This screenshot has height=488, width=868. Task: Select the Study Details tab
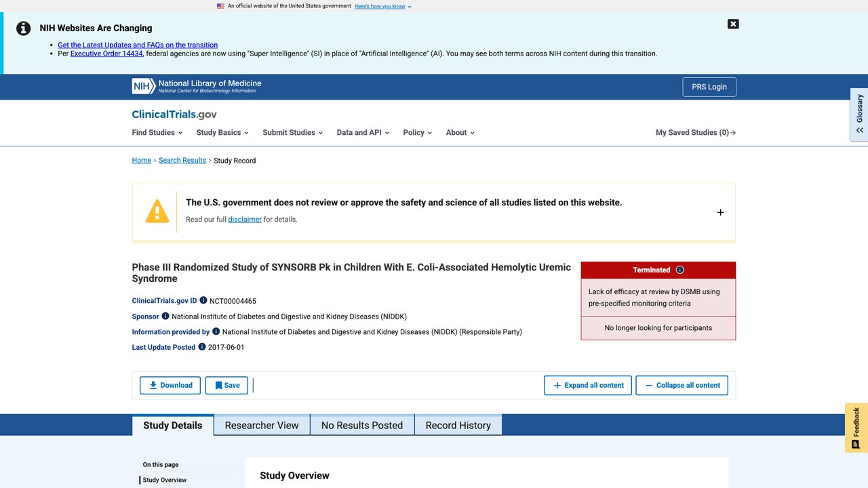pos(173,425)
